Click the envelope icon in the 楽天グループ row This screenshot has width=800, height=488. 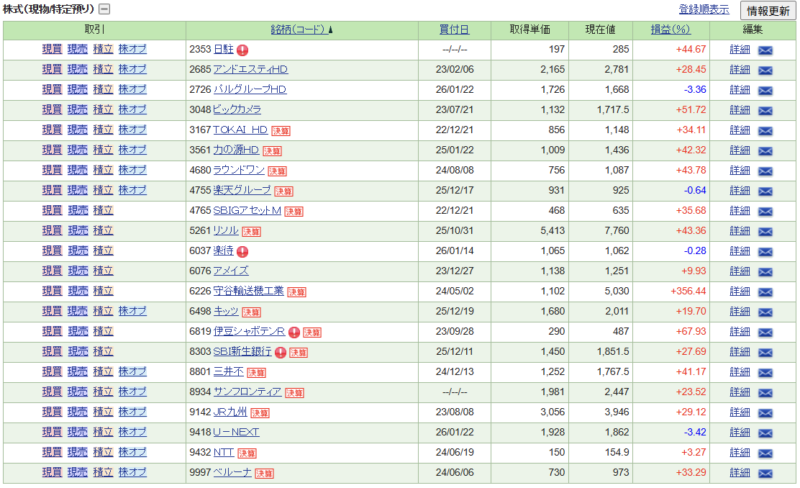click(766, 190)
